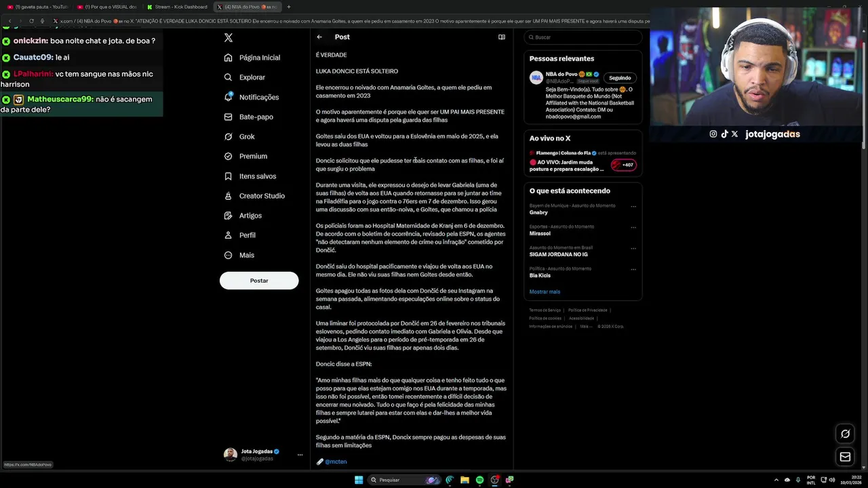Open Termos de Serviço footer link
This screenshot has height=488, width=868.
pyautogui.click(x=545, y=310)
